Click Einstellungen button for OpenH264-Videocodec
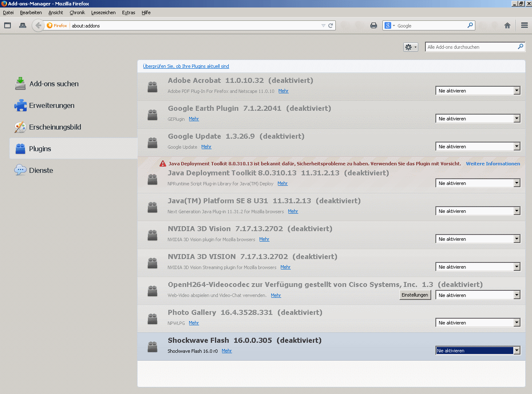 click(415, 295)
